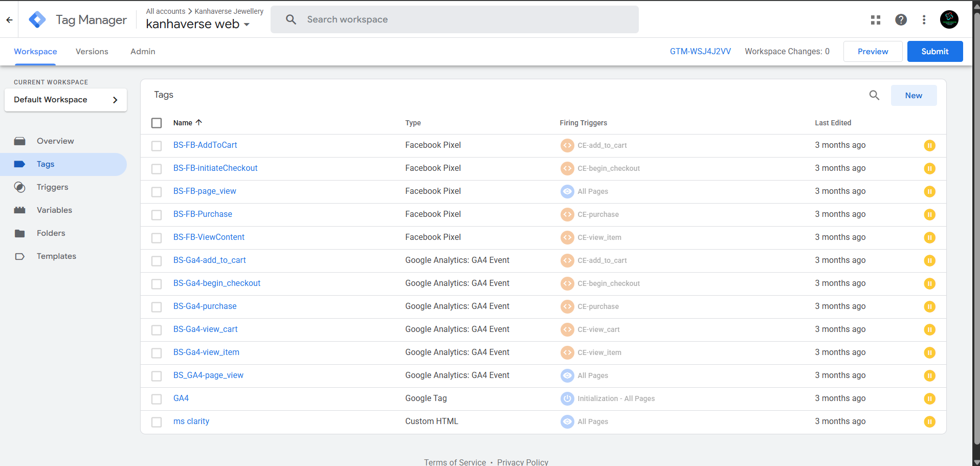Image resolution: width=980 pixels, height=466 pixels.
Task: Select all tags with header checkbox
Action: (157, 123)
